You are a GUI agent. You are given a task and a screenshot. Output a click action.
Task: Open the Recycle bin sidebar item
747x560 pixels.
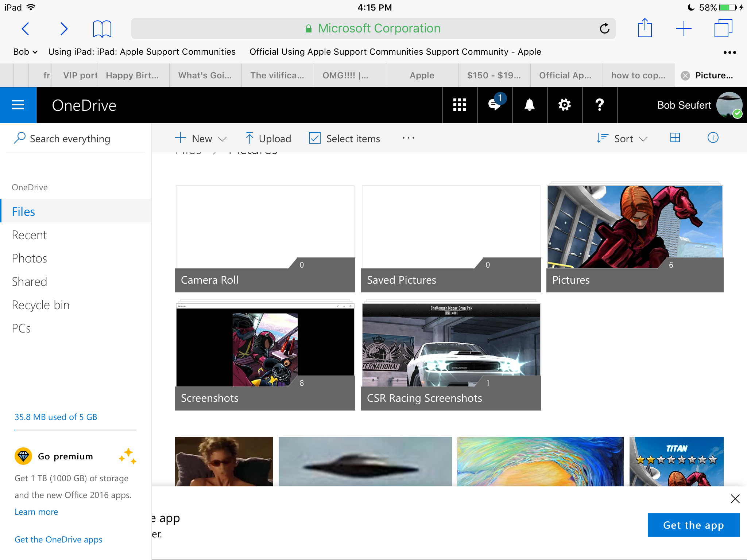click(40, 305)
